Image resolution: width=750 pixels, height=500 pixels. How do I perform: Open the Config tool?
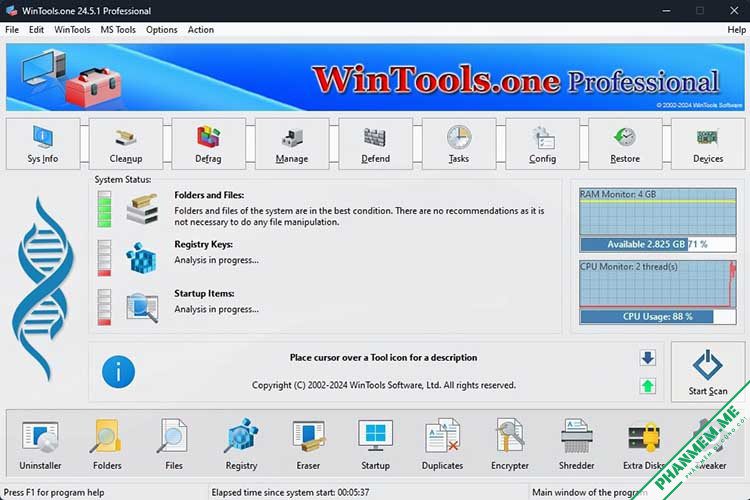pos(542,144)
